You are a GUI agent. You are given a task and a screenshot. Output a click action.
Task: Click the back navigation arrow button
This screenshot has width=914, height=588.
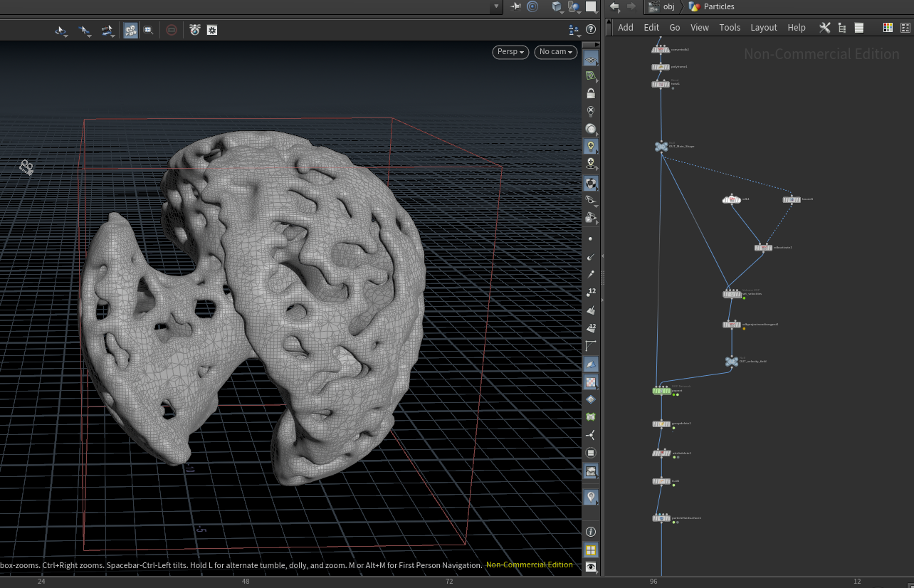[x=614, y=6]
